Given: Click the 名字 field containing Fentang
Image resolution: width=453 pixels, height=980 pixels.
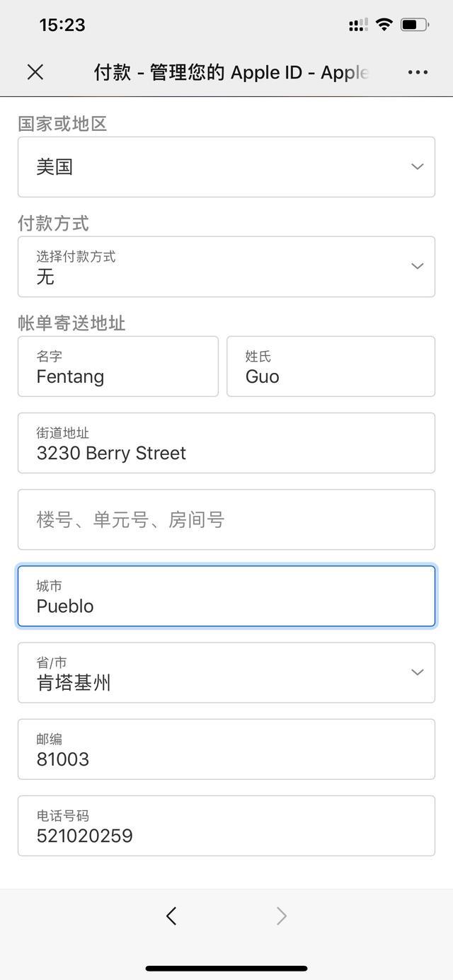Looking at the screenshot, I should [x=117, y=367].
